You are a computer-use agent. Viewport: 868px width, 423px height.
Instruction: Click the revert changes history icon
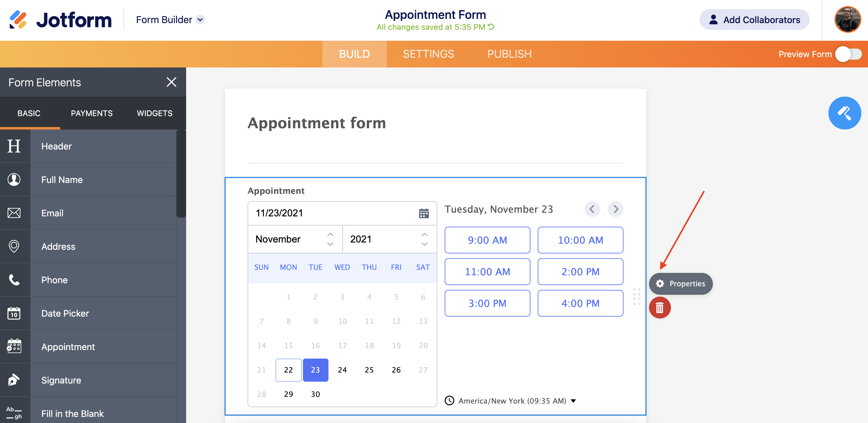(x=491, y=27)
